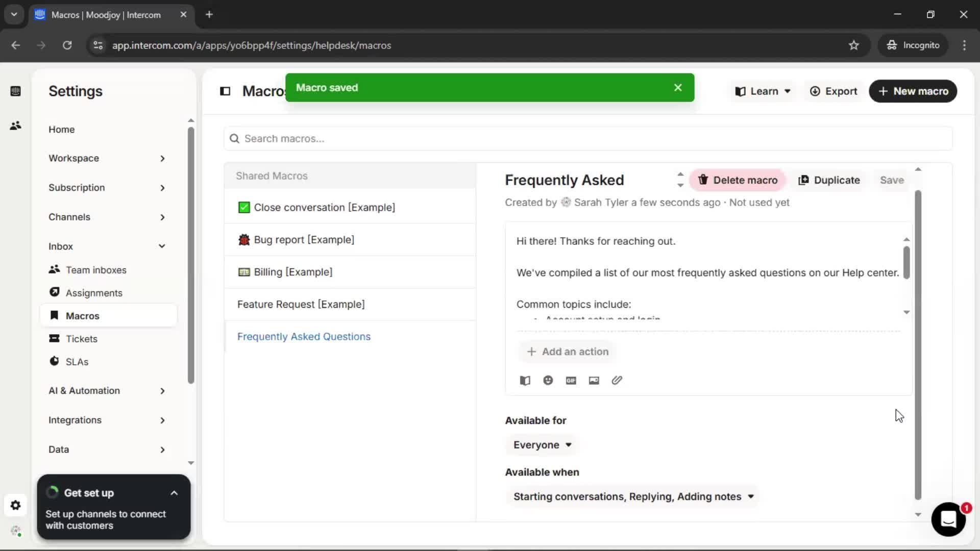Open a new browser tab
This screenshot has height=551, width=980.
[209, 15]
